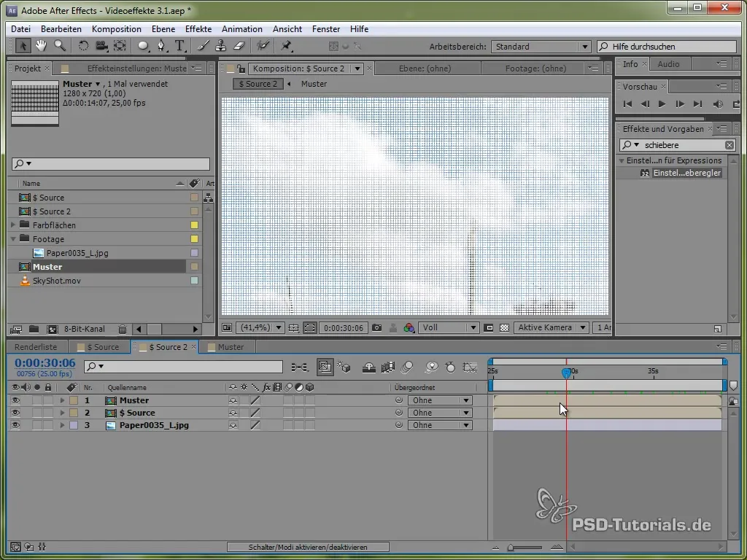Image resolution: width=747 pixels, height=560 pixels.
Task: Create a new folder in Project panel
Action: (x=34, y=329)
